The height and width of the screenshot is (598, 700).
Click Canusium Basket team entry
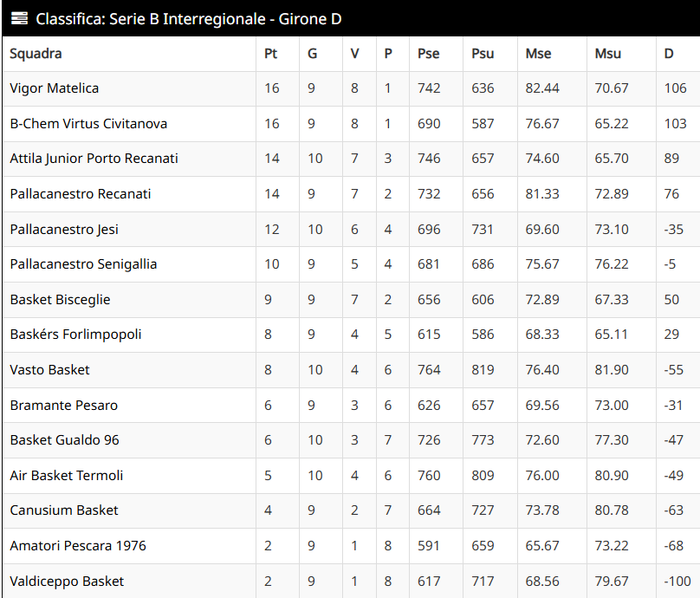point(64,510)
